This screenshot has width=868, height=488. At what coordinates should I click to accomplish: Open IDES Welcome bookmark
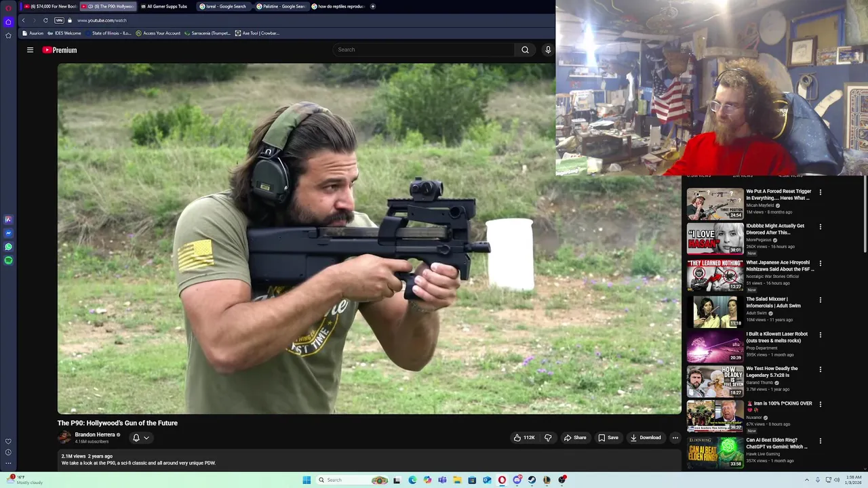coord(64,33)
